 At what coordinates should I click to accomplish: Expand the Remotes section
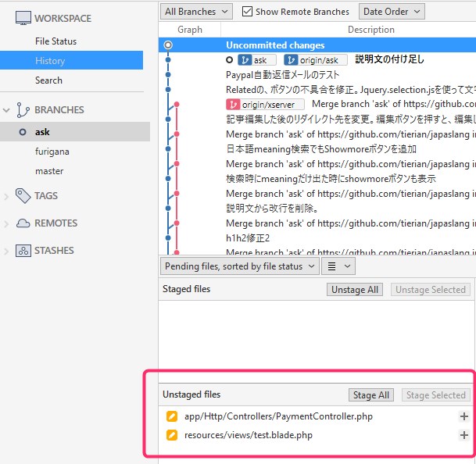tap(6, 223)
